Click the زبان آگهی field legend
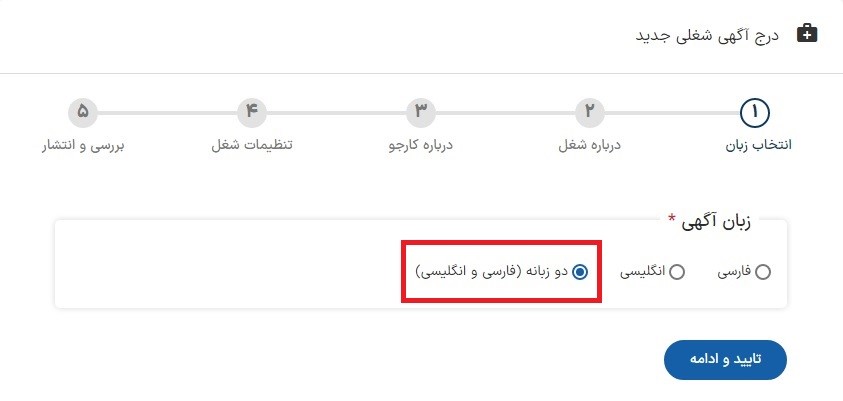 click(709, 221)
